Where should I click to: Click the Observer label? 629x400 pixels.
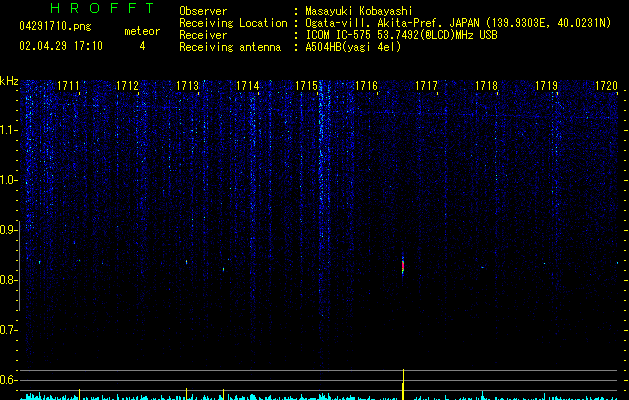coord(203,11)
